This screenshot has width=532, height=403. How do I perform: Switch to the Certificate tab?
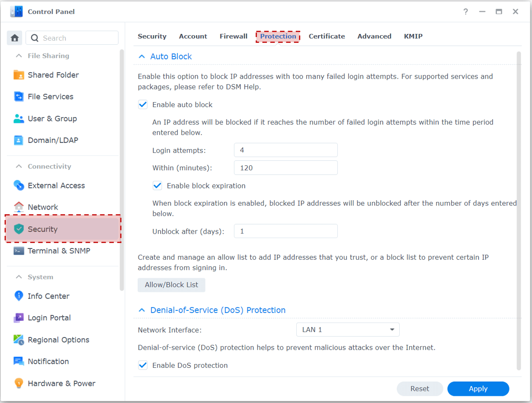(327, 36)
